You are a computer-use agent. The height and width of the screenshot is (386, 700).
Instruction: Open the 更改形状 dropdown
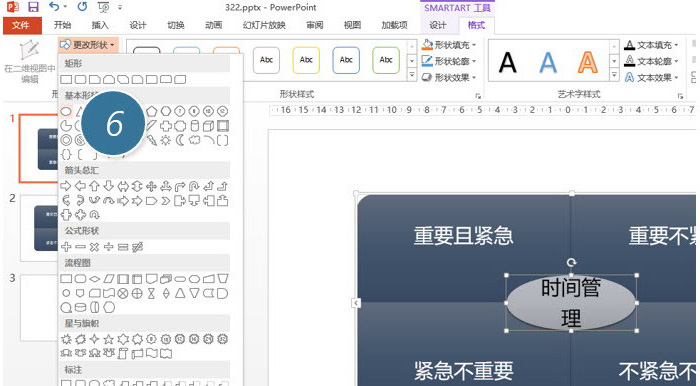(x=88, y=45)
